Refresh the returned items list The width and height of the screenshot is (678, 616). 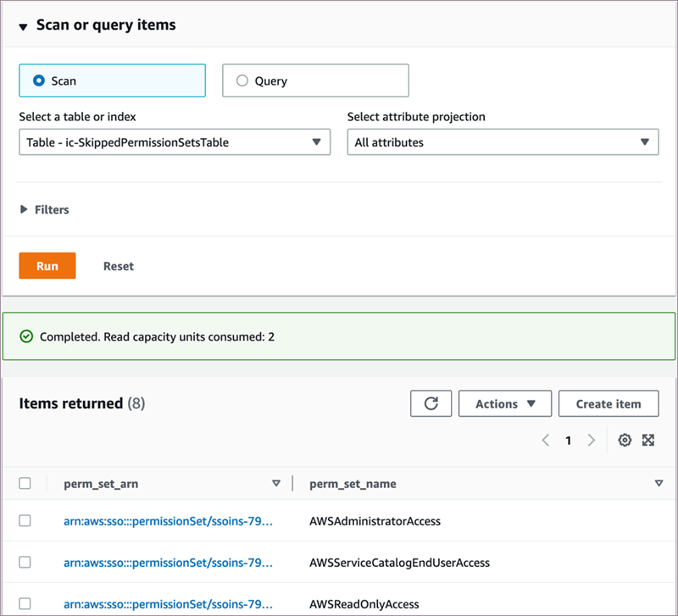pyautogui.click(x=431, y=404)
